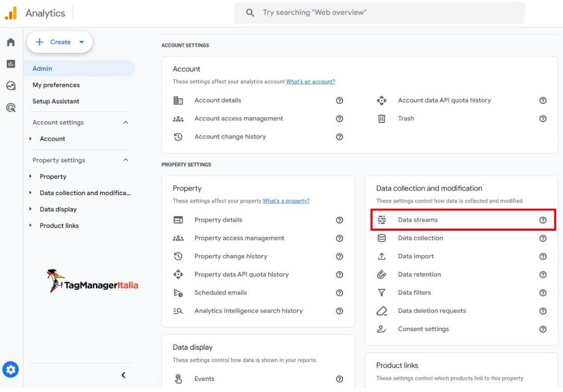
Task: Click help icon next to Data streams
Action: 543,220
